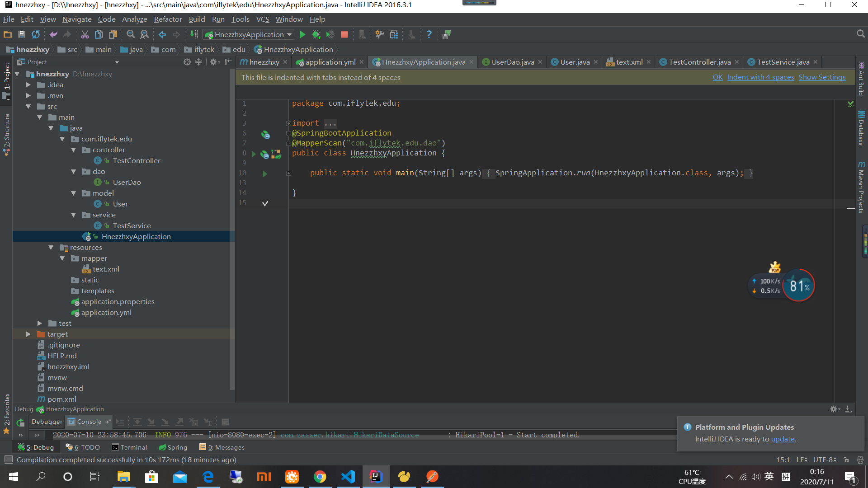
Task: Click Run with Coverage icon
Action: (x=330, y=34)
